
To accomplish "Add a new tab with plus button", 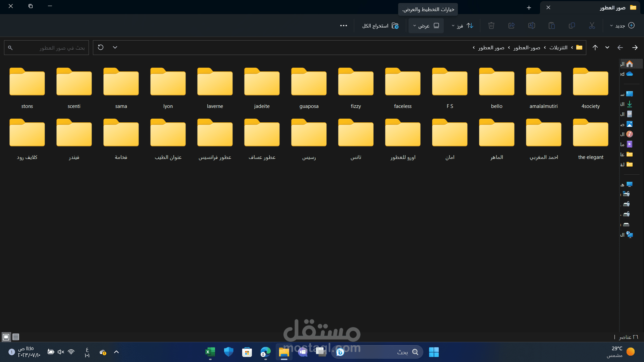I will pyautogui.click(x=529, y=7).
